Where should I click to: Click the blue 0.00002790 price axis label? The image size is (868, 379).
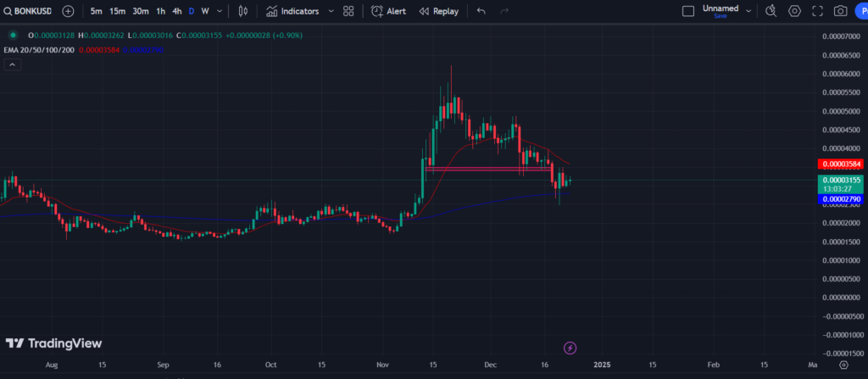pos(840,199)
